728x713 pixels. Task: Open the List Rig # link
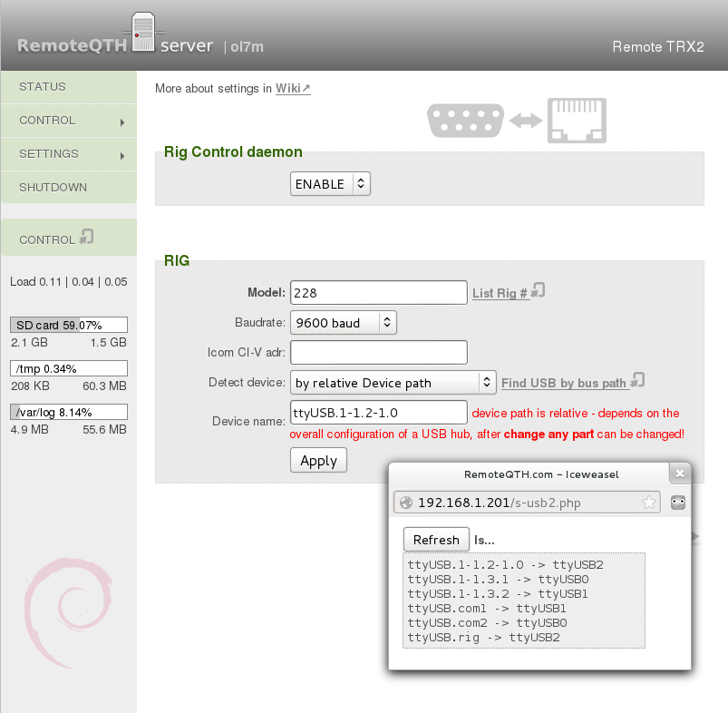click(500, 293)
